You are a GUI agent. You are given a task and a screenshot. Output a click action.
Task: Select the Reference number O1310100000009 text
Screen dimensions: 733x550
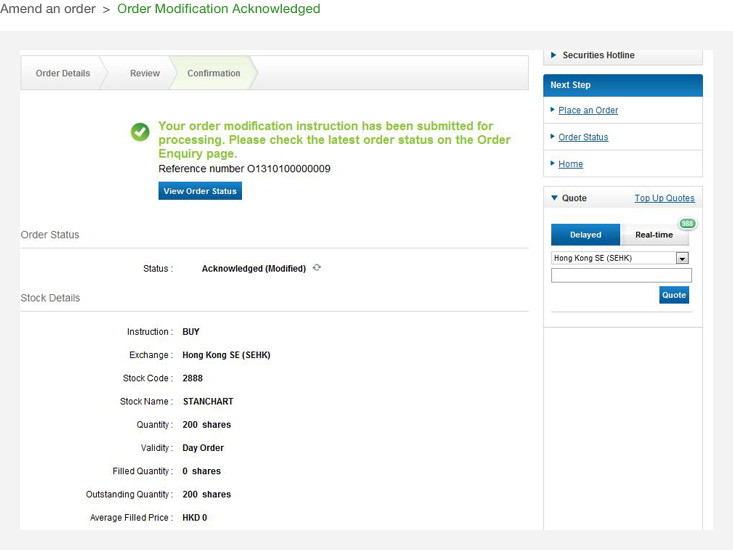(x=244, y=169)
